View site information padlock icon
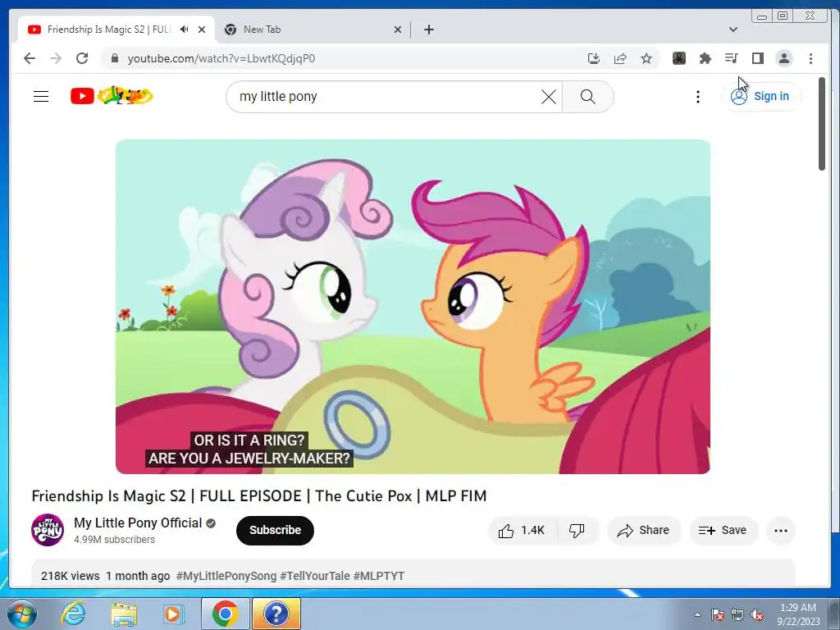 click(x=114, y=58)
